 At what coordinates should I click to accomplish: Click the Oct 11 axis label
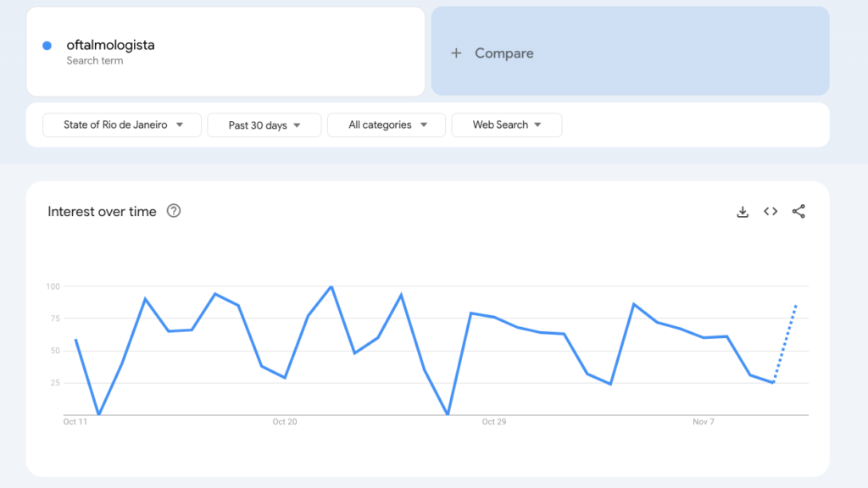pos(75,422)
